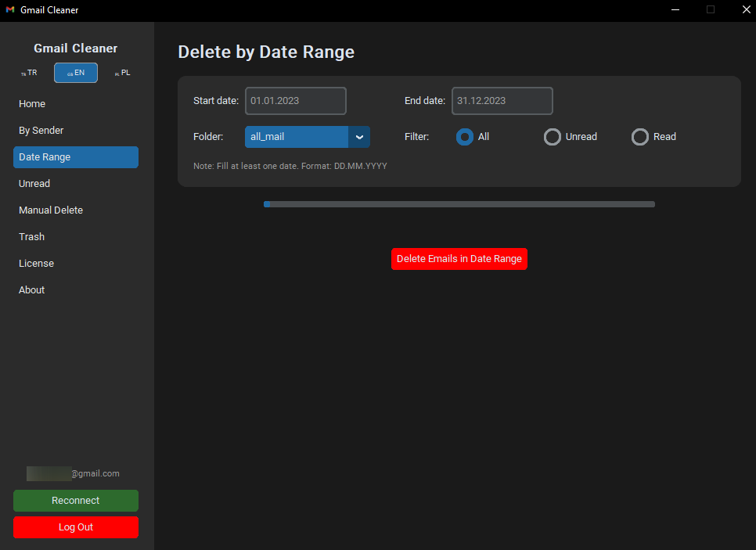
Task: Open the Folder all_mail dropdown
Action: pos(307,137)
